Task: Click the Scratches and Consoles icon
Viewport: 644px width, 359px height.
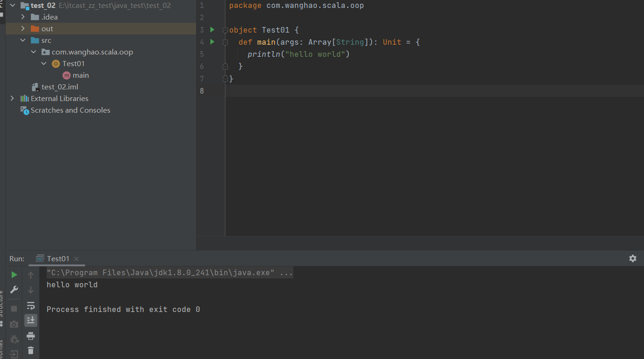Action: coord(25,110)
